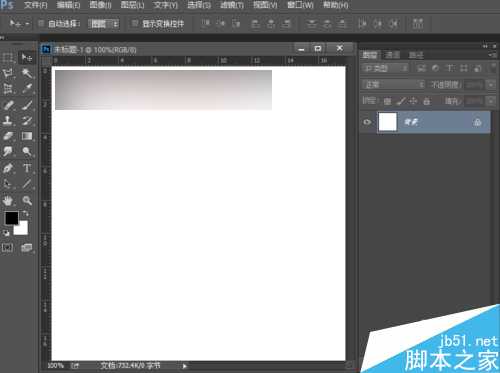The height and width of the screenshot is (373, 500).
Task: Switch to the channels tab
Action: click(x=392, y=55)
